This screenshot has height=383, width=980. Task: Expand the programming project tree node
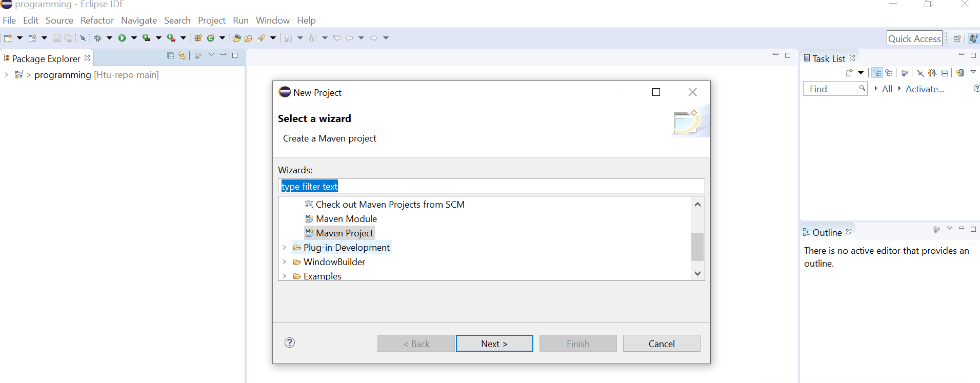point(6,75)
